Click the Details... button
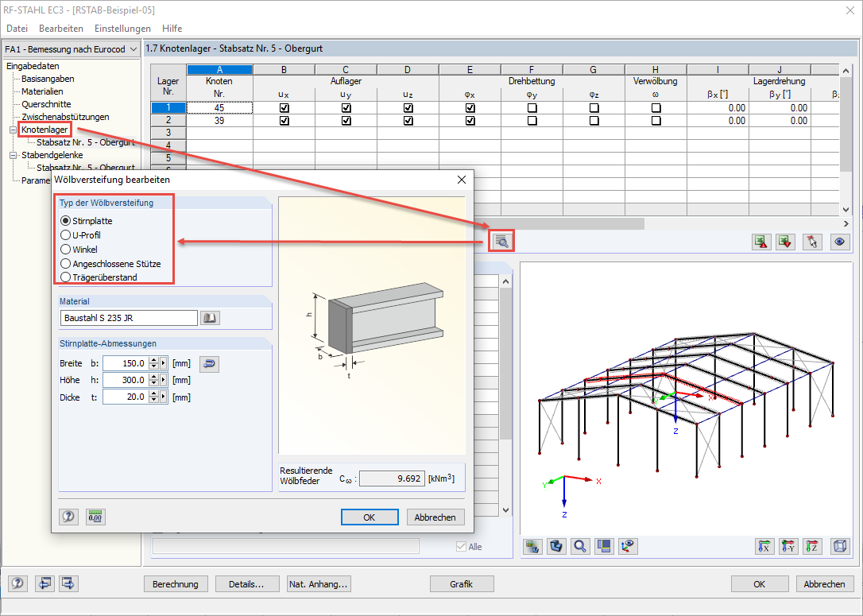This screenshot has height=616, width=863. point(246,583)
